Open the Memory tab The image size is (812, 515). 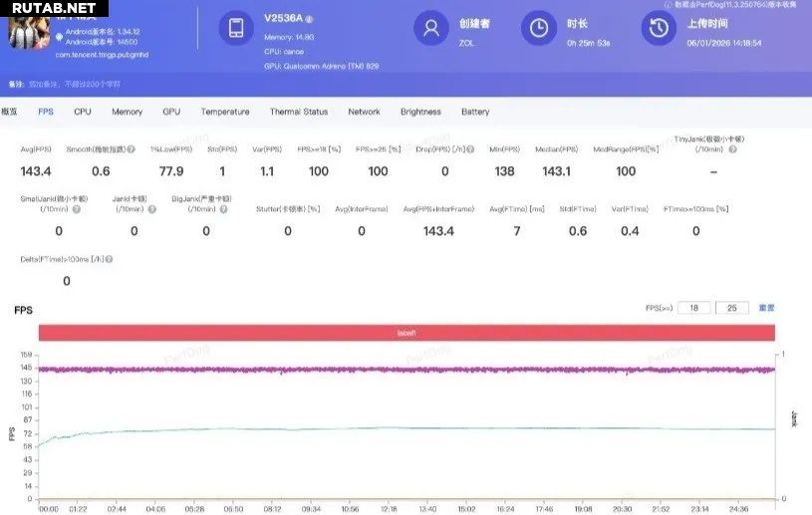tap(127, 112)
